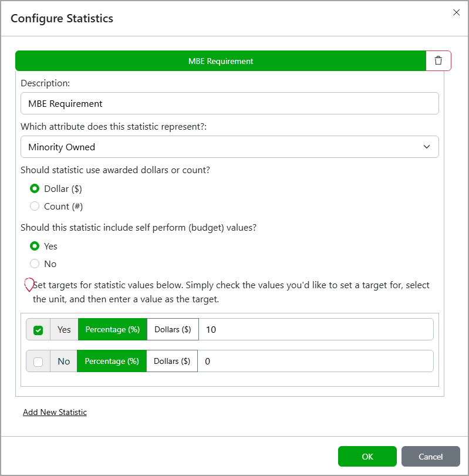Click the Add New Statistic link
This screenshot has width=469, height=476.
55,412
